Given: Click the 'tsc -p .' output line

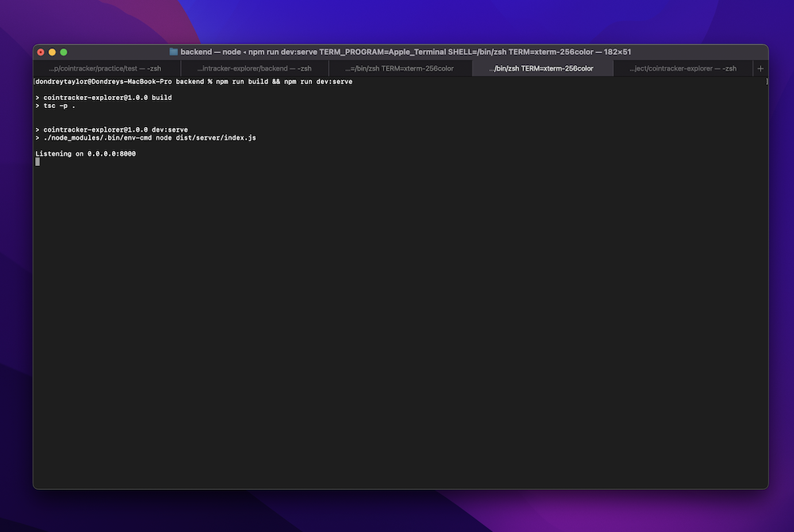Looking at the screenshot, I should [60, 106].
